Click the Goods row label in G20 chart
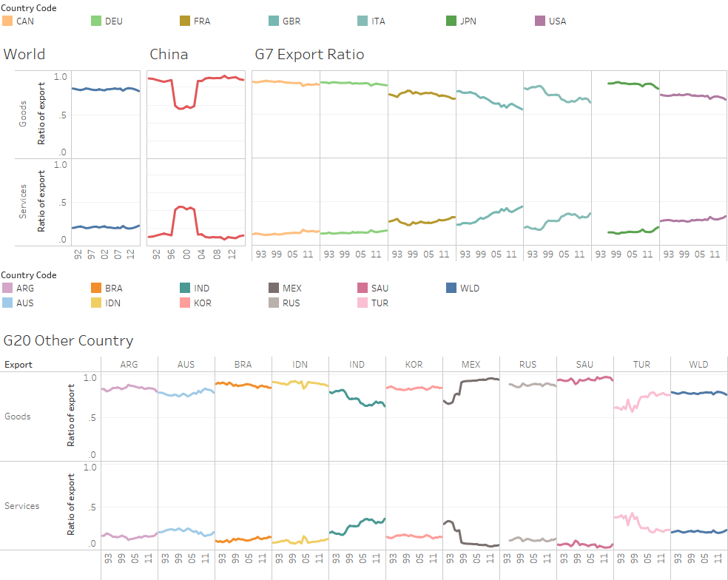The width and height of the screenshot is (728, 580). coord(18,417)
